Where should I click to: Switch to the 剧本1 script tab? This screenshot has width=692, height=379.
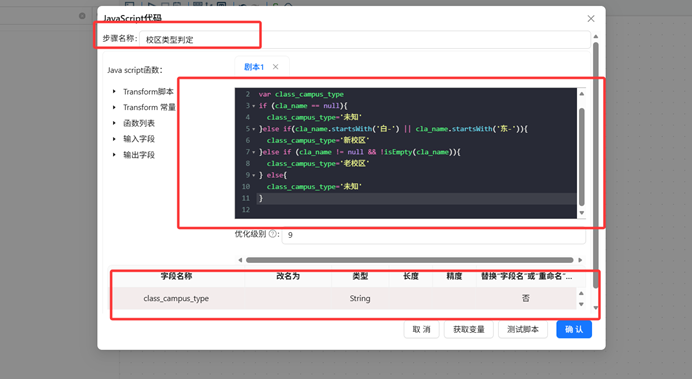pyautogui.click(x=254, y=67)
